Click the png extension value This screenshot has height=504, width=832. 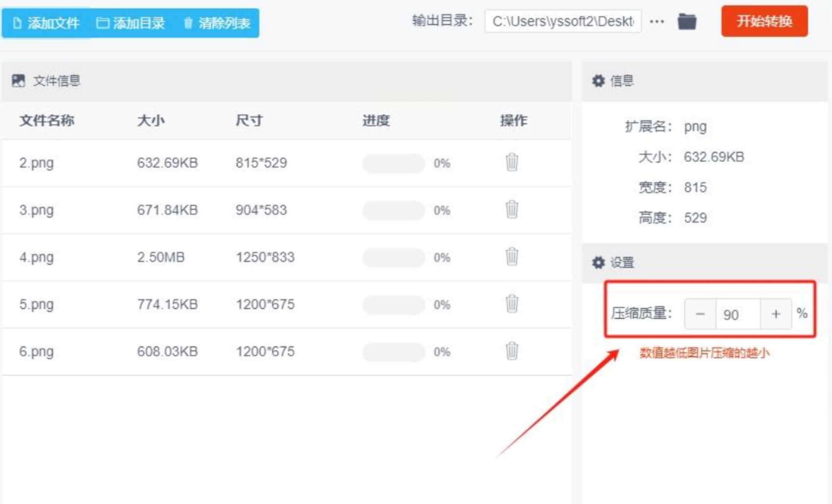(695, 127)
